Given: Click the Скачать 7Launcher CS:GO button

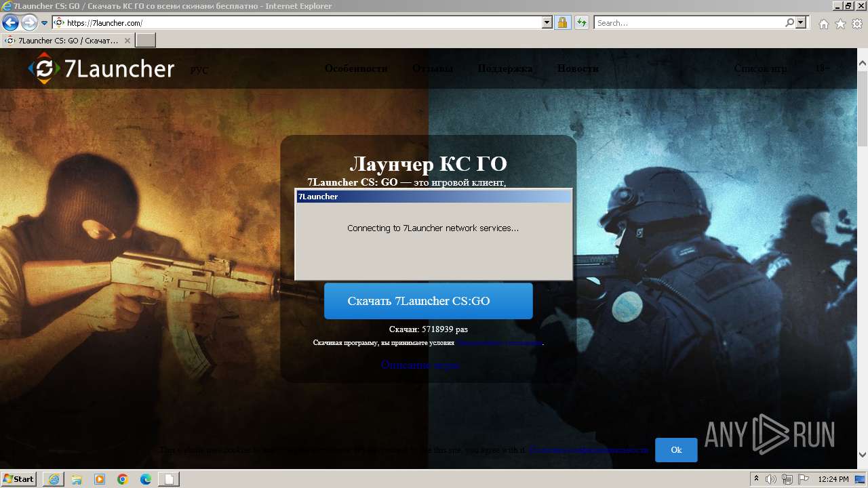Looking at the screenshot, I should (429, 301).
